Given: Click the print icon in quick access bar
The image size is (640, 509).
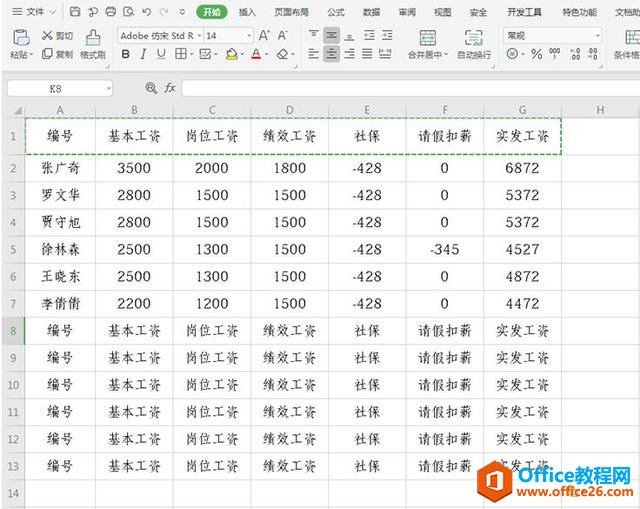Looking at the screenshot, I should pos(111,11).
